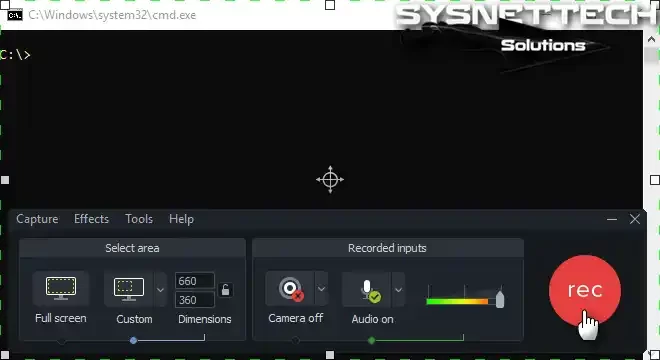
Task: Click the audio level meter bar
Action: 457,301
